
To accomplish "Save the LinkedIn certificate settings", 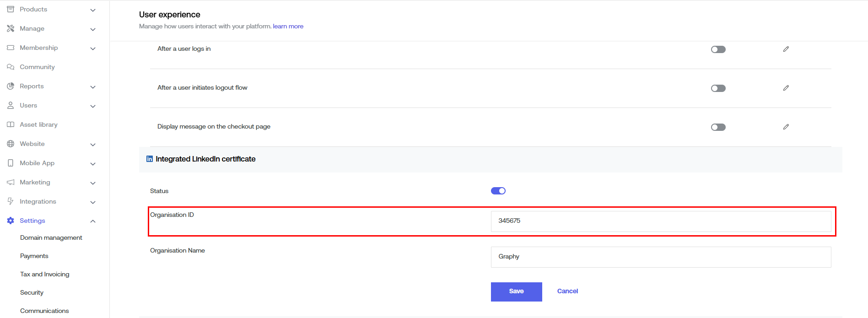I will click(516, 291).
